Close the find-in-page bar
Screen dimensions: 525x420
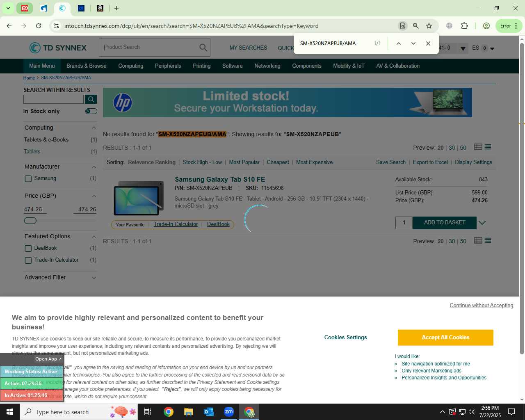point(428,43)
